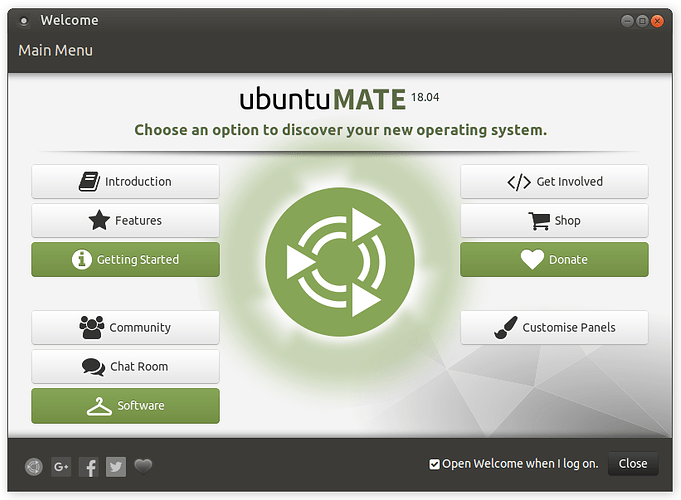Open the Shop section
This screenshot has width=681, height=500.
(554, 220)
